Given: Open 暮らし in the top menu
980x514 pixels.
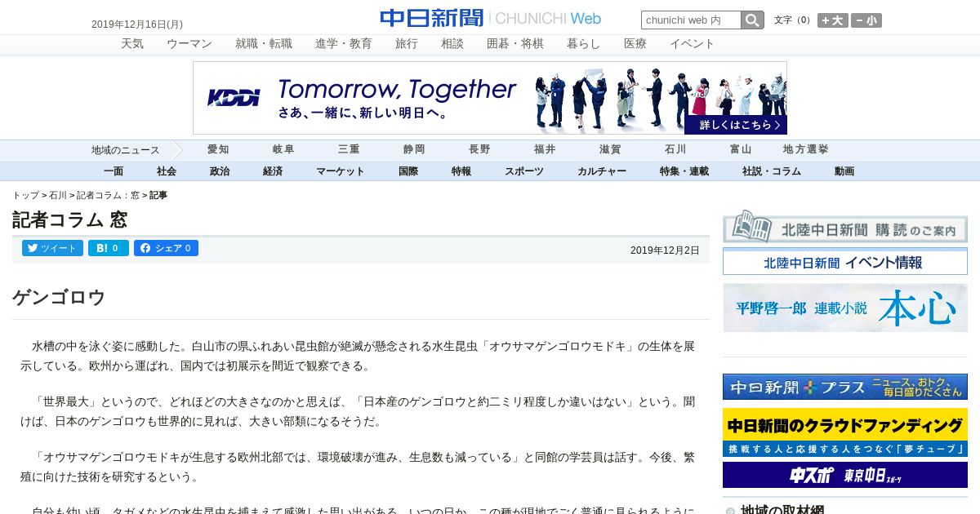Looking at the screenshot, I should (584, 44).
